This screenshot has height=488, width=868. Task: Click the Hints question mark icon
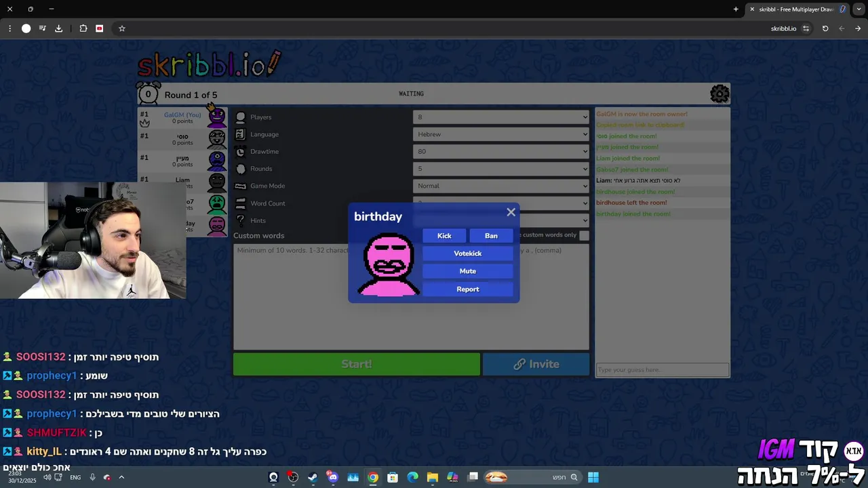240,220
